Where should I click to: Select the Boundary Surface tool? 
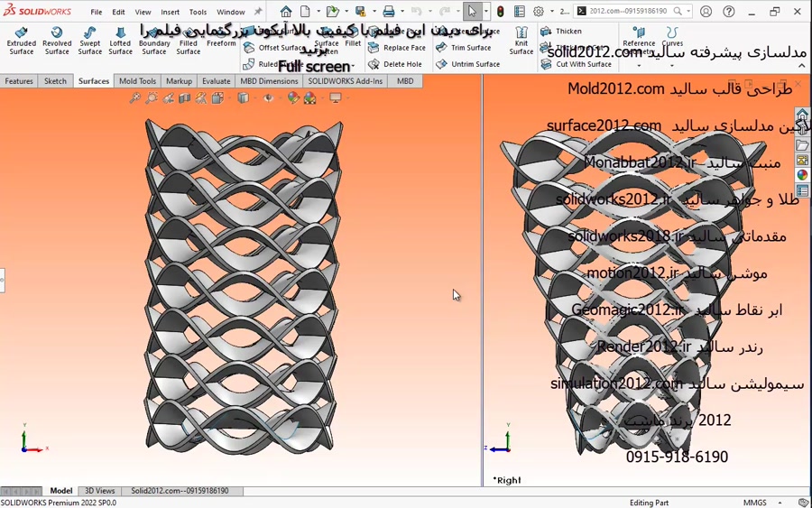pyautogui.click(x=154, y=41)
